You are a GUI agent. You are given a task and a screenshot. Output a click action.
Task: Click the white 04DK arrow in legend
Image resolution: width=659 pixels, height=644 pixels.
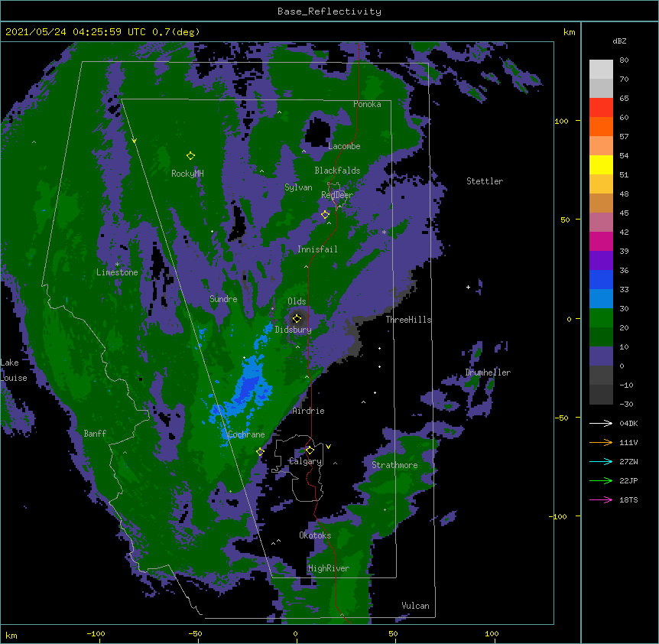point(601,423)
